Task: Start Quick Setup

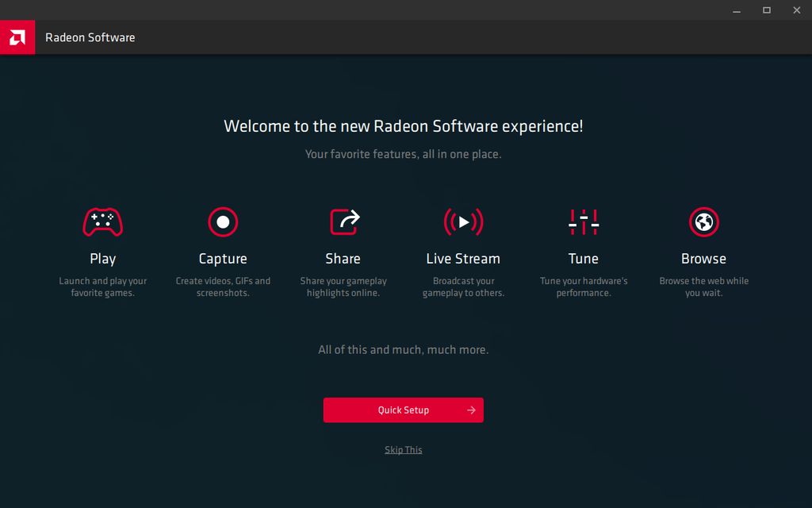Action: [404, 410]
